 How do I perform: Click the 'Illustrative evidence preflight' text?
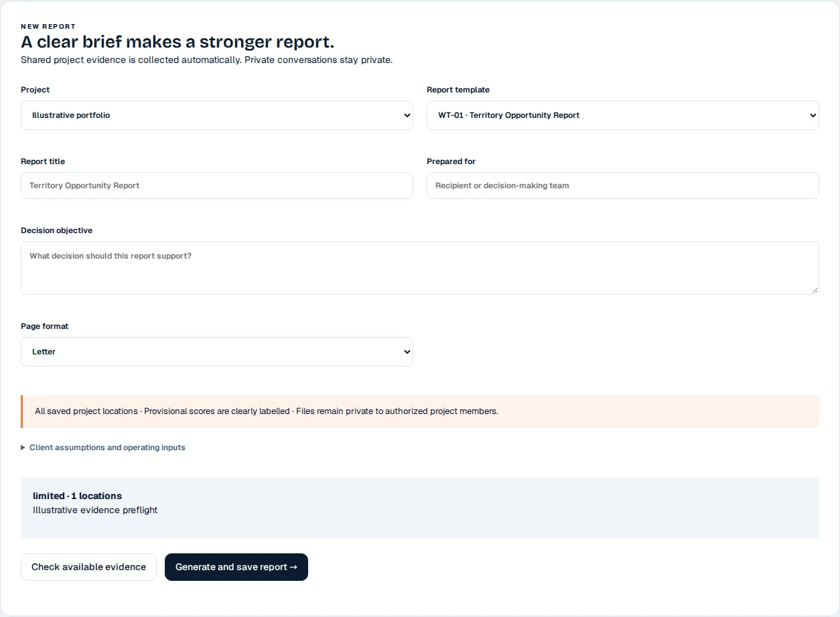tap(95, 510)
